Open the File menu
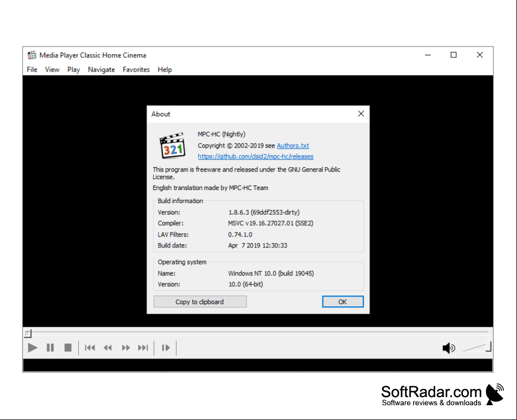Viewport: 517px width, 420px height. (x=32, y=69)
